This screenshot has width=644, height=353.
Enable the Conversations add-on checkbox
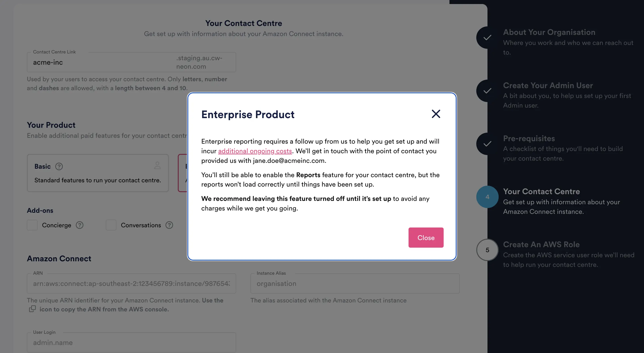pos(111,225)
